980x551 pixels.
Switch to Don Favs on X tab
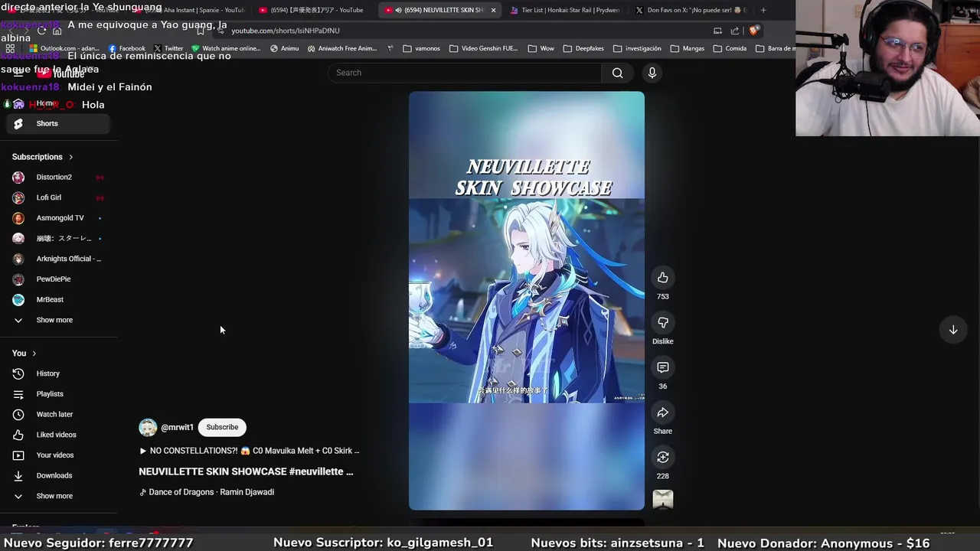click(x=692, y=10)
